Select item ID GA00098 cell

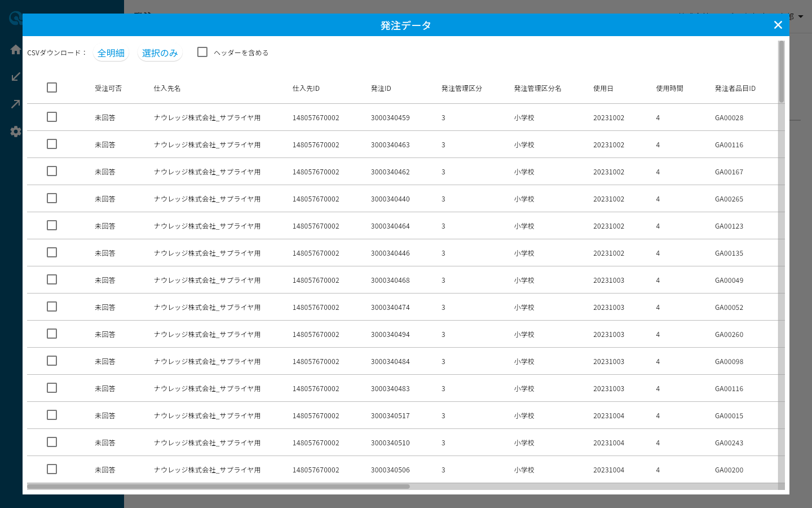click(x=729, y=362)
